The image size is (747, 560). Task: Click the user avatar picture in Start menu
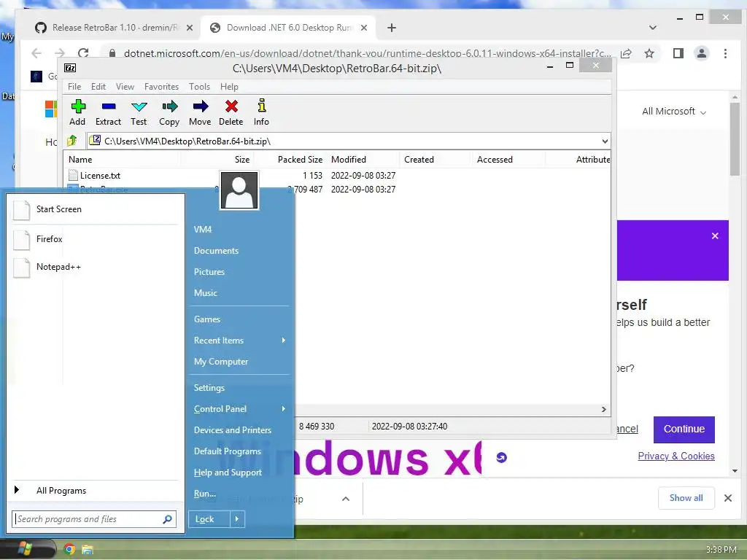point(239,190)
